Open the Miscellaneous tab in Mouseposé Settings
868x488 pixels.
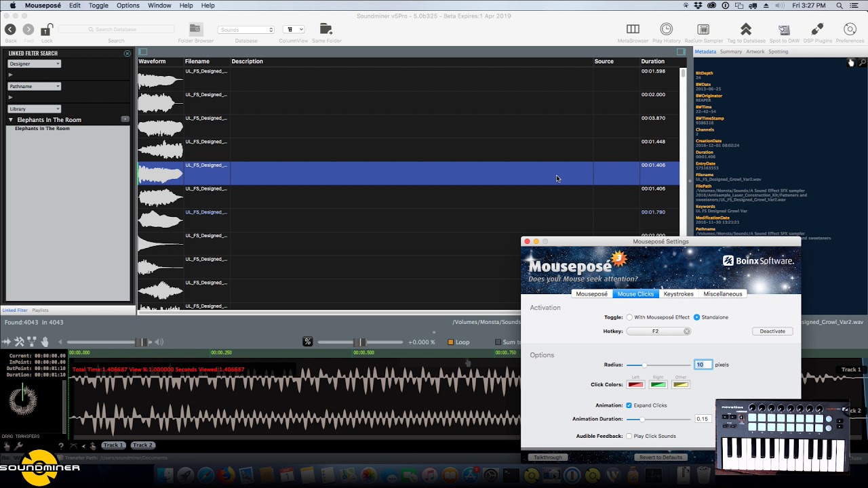723,294
